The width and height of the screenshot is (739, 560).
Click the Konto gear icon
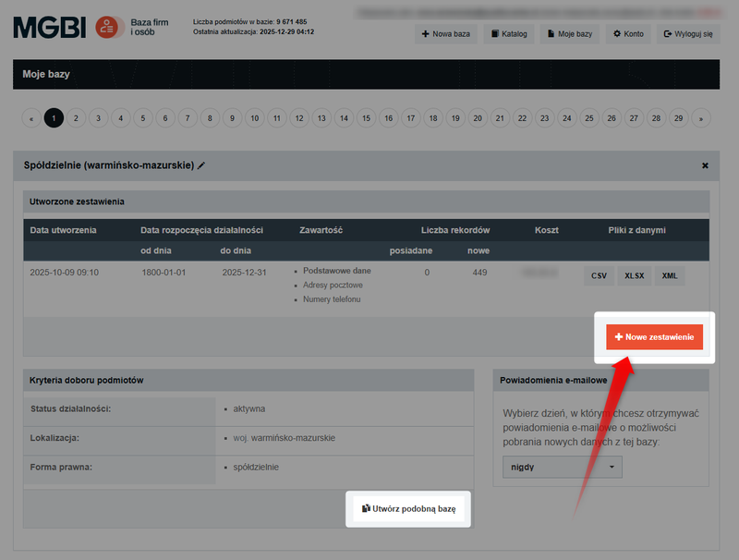click(x=617, y=33)
